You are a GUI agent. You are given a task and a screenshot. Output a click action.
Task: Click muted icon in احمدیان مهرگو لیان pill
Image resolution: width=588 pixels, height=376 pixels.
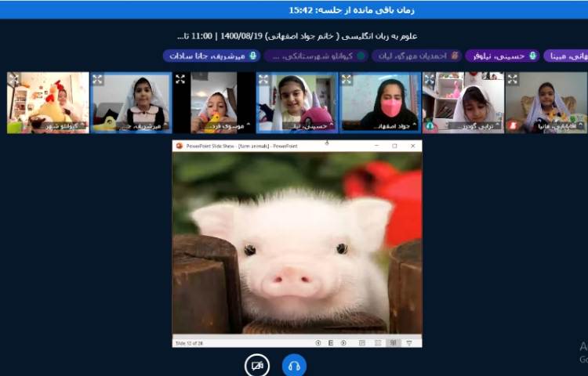[455, 56]
